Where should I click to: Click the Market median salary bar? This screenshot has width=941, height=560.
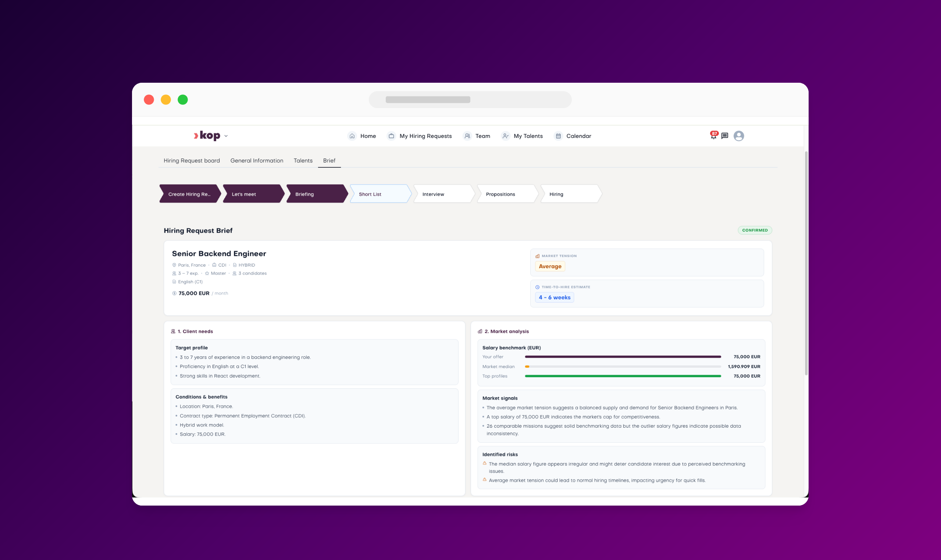coord(623,367)
